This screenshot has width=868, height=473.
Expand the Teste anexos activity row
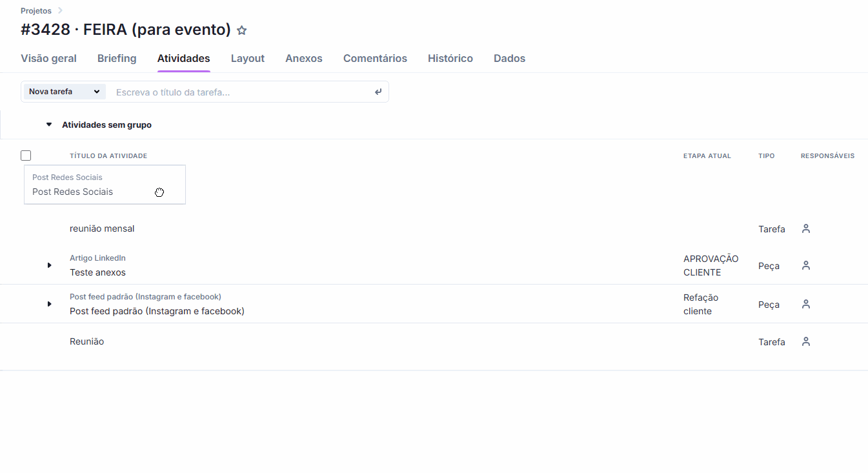(49, 265)
